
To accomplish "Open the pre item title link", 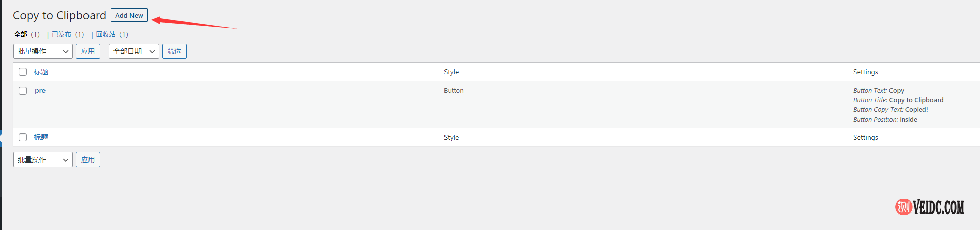I will click(40, 91).
